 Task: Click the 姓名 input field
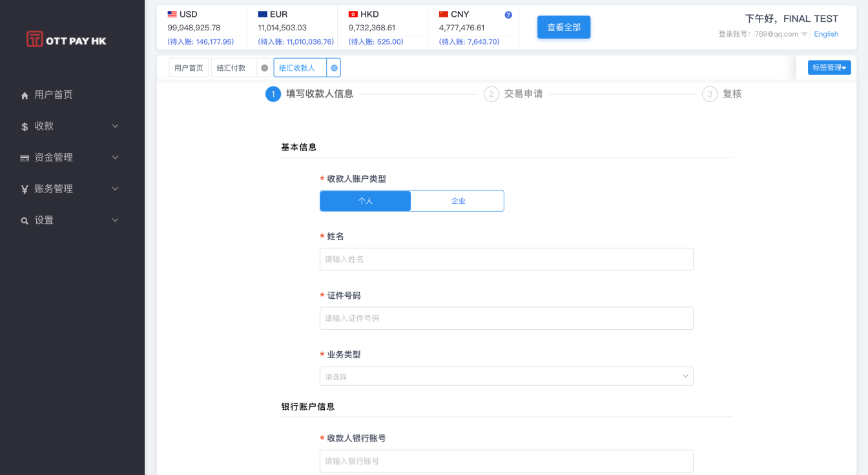tap(506, 259)
